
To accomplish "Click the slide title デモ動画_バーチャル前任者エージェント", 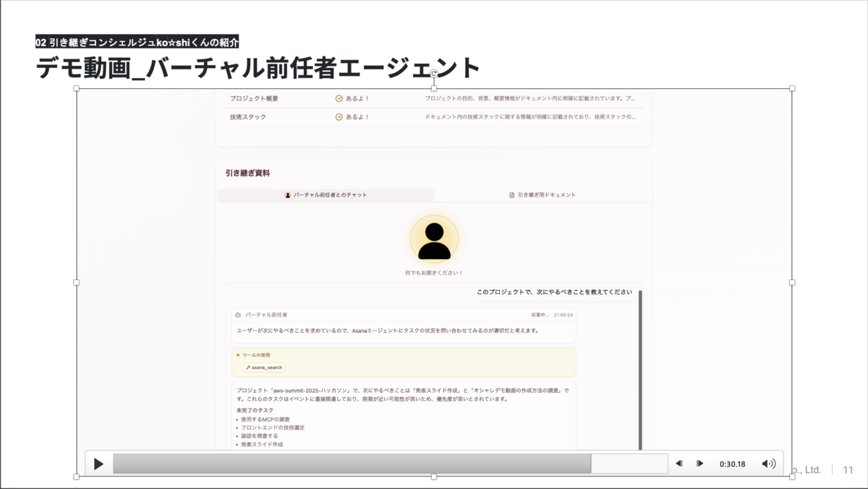I will (x=258, y=67).
